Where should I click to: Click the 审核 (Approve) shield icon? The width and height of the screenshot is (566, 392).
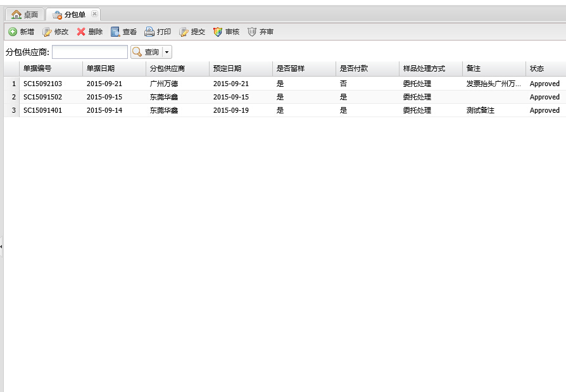[218, 32]
